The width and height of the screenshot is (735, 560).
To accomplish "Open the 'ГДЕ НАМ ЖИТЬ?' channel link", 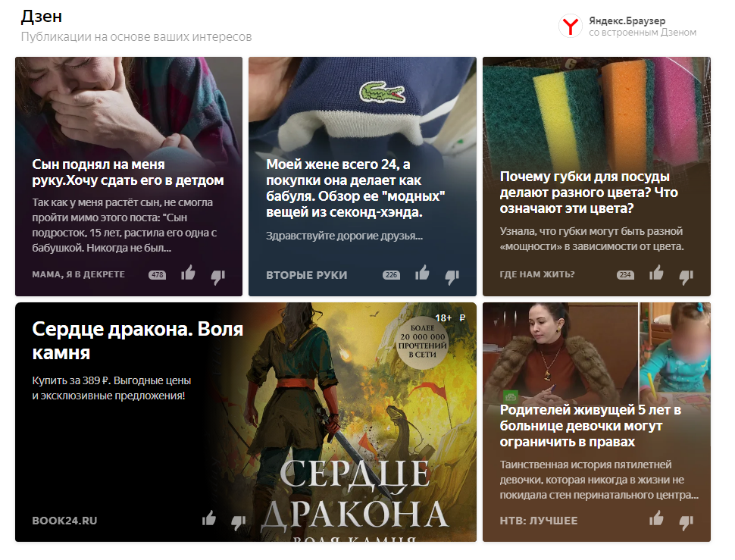I will (x=536, y=274).
